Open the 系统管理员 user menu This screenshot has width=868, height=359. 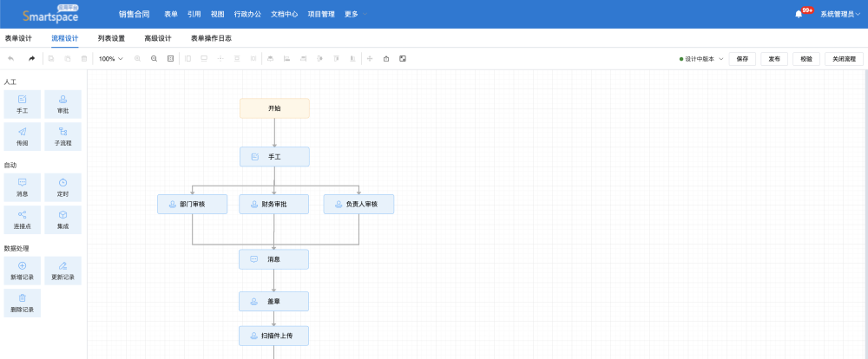pyautogui.click(x=841, y=14)
